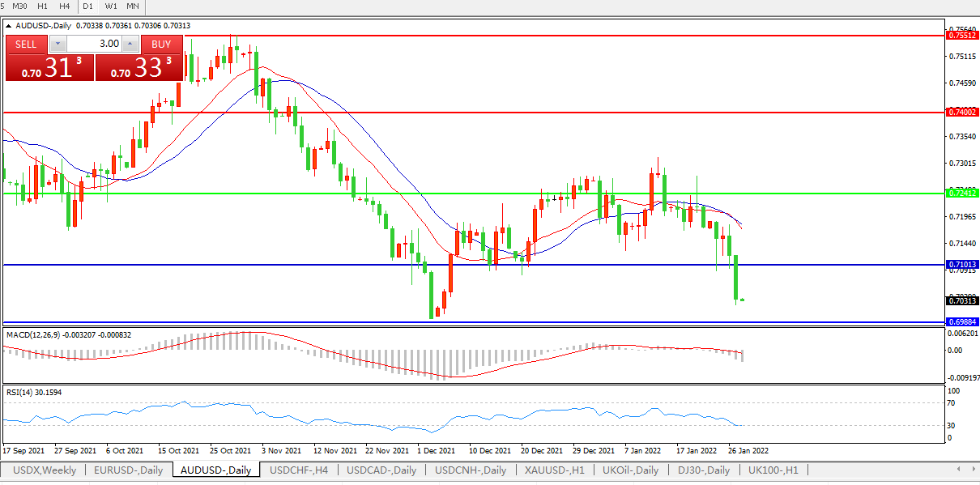Go to the UKOil-,Daily tab
This screenshot has width=980, height=485.
point(632,470)
